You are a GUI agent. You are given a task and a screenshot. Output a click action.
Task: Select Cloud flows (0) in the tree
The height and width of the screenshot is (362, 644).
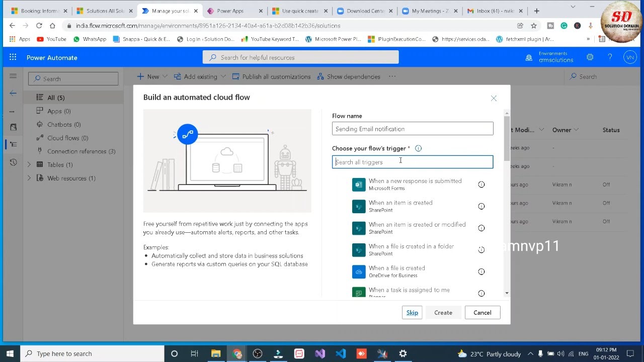tap(73, 138)
